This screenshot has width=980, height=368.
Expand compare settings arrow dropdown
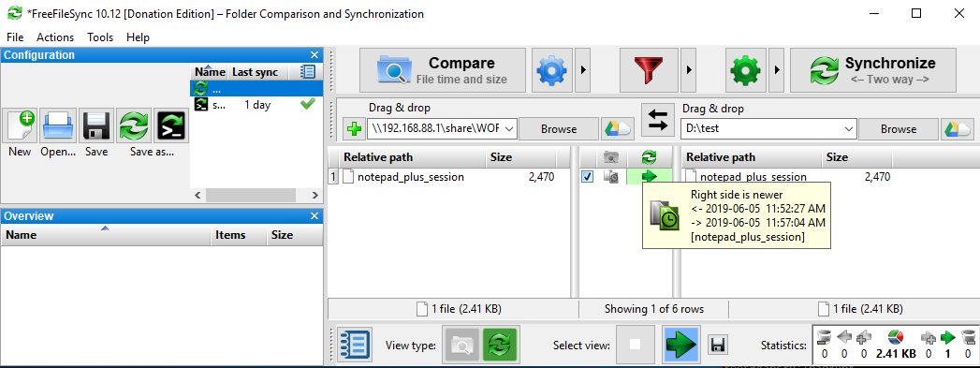pos(583,70)
